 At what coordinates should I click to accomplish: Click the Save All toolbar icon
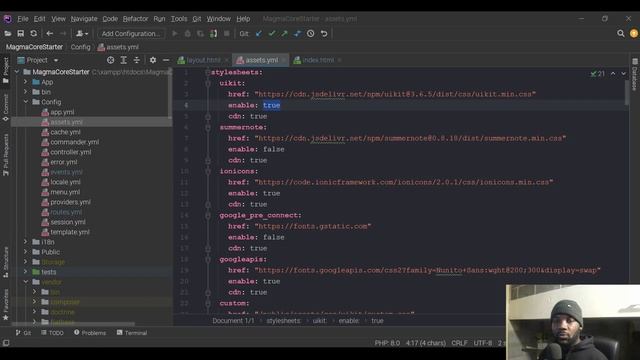tap(20, 33)
